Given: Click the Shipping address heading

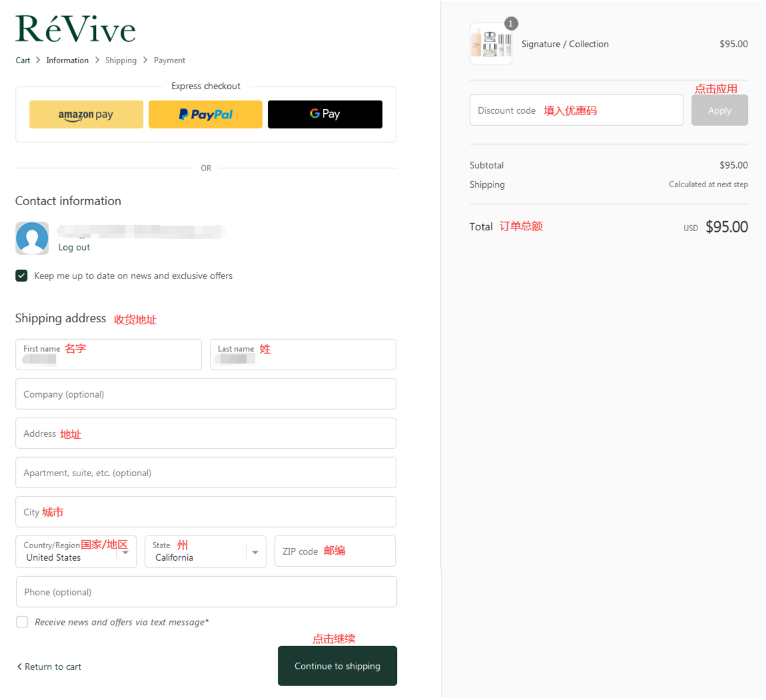Looking at the screenshot, I should pos(61,318).
